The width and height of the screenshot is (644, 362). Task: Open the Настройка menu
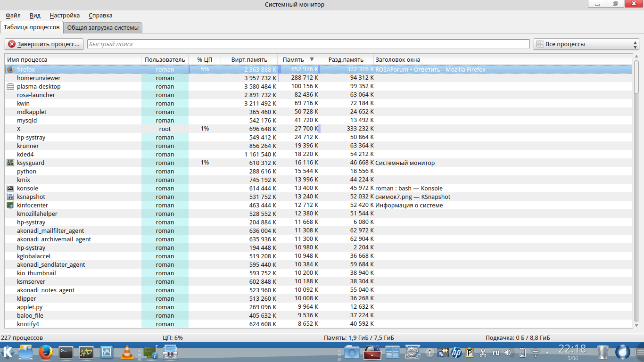(x=65, y=16)
